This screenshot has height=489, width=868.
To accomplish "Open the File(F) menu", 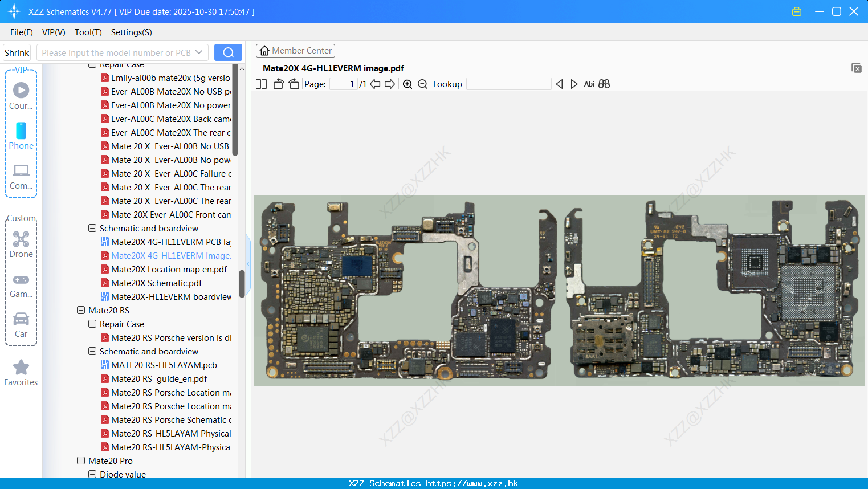I will (x=22, y=32).
